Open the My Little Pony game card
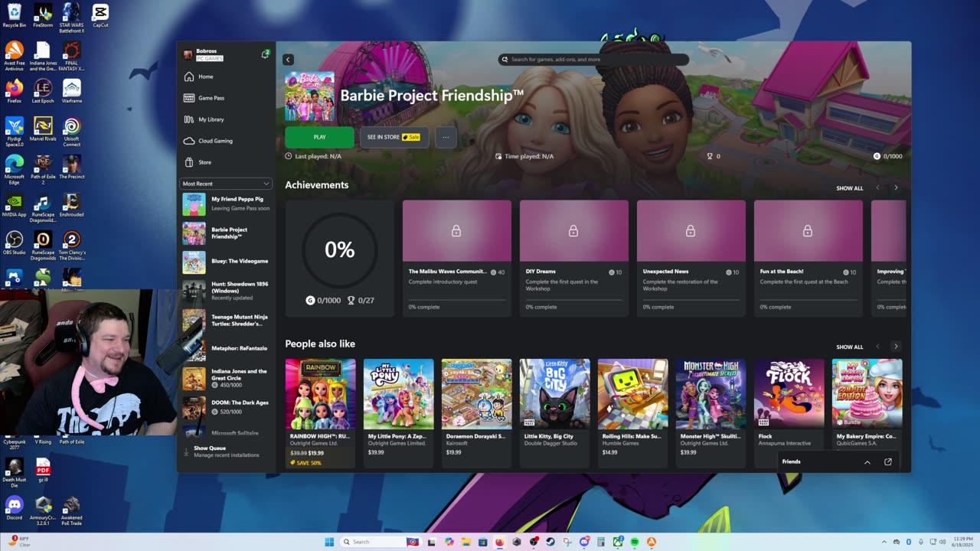 point(398,413)
